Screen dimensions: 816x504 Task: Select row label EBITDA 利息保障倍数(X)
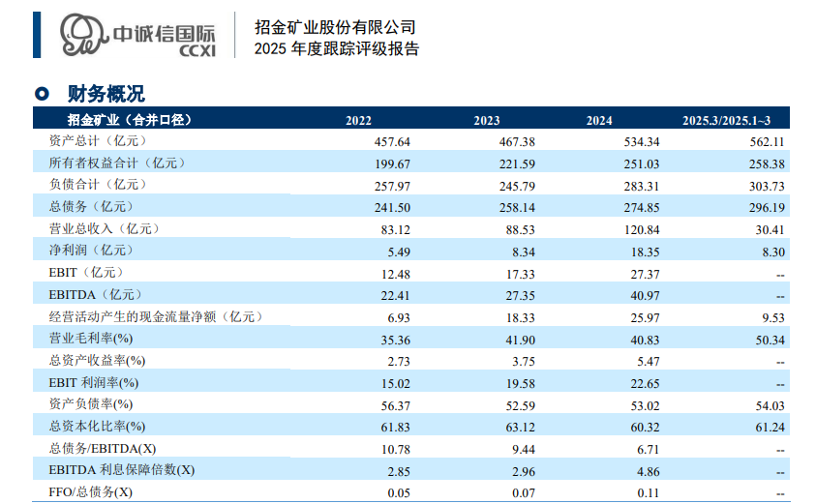[122, 470]
